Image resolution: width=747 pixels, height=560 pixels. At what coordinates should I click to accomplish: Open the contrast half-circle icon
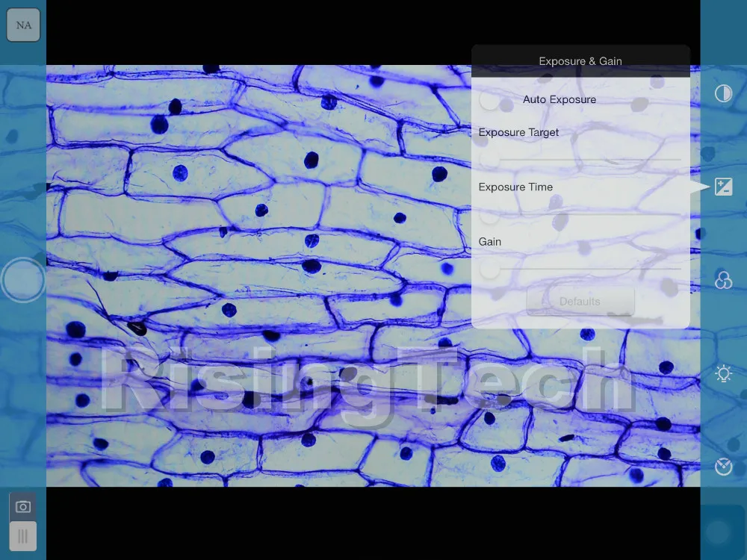[723, 93]
